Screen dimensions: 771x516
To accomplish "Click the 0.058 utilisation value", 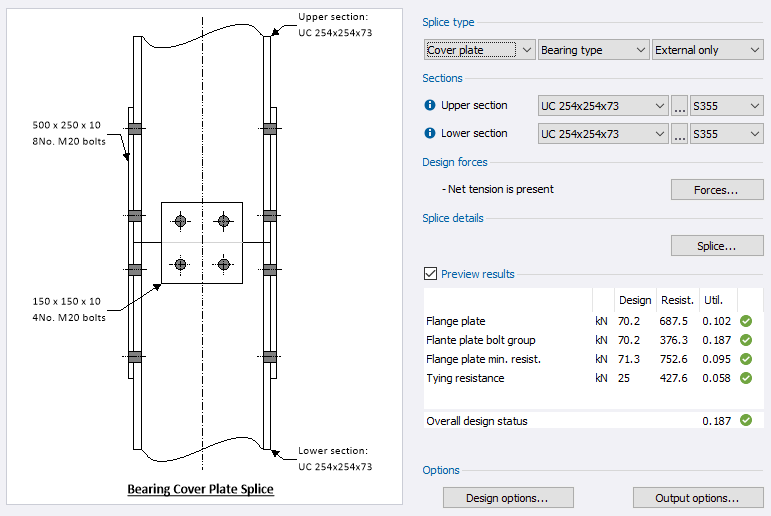I will pos(716,378).
